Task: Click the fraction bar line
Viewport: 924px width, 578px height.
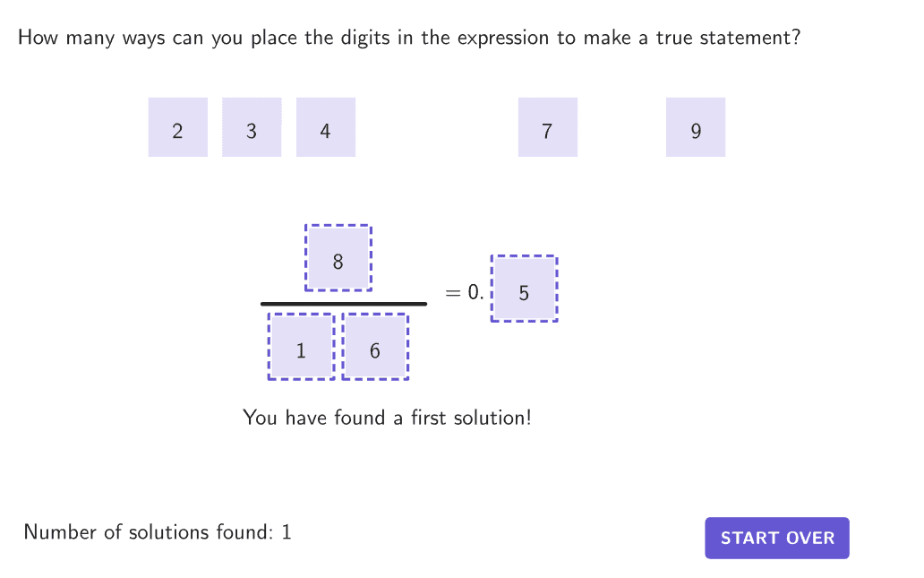Action: tap(343, 304)
